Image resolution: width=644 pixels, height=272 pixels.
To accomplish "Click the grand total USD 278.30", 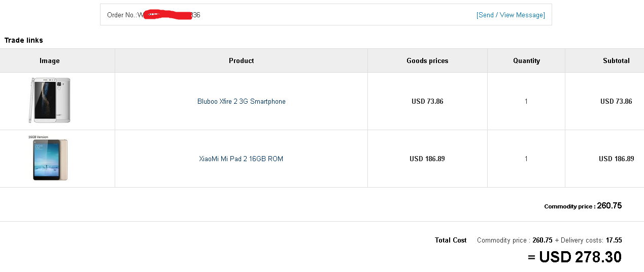I will pos(580,257).
